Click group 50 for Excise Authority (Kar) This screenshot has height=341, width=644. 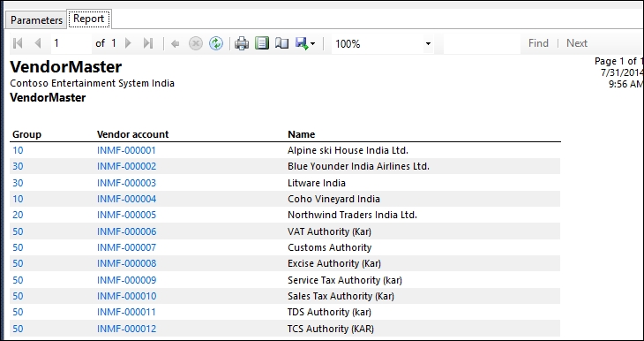(18, 263)
